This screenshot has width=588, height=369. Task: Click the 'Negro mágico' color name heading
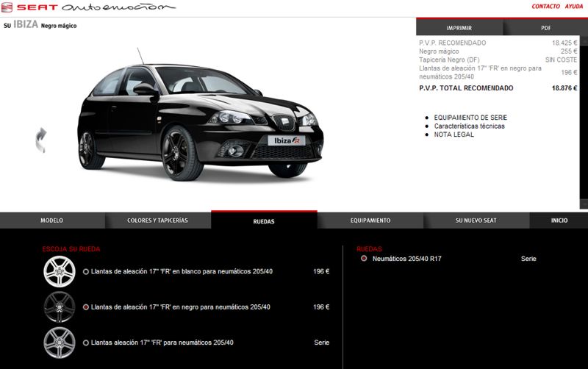[59, 26]
